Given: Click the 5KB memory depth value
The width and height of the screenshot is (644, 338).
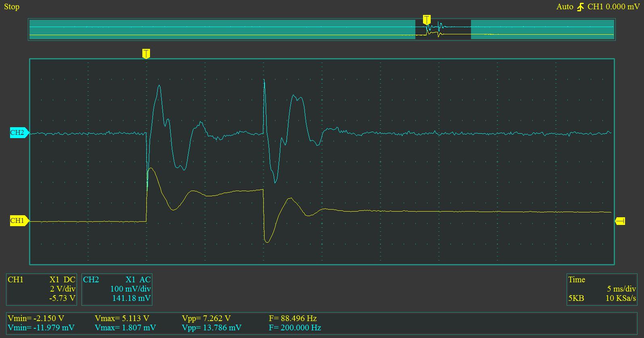Looking at the screenshot, I should 576,298.
